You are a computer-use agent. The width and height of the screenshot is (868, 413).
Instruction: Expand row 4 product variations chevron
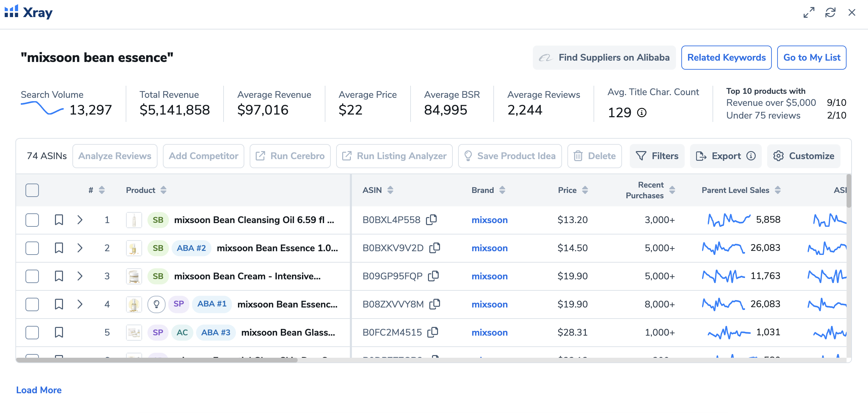[80, 304]
